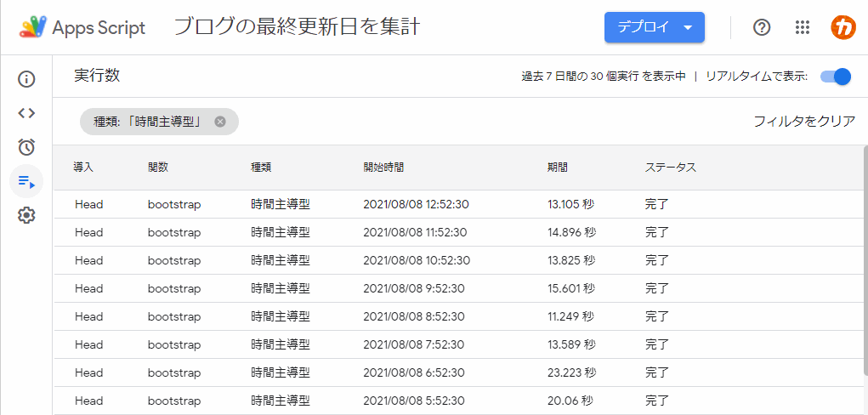This screenshot has width=868, height=415.
Task: Click bootstrap in the 23.223 秒 row
Action: point(173,372)
